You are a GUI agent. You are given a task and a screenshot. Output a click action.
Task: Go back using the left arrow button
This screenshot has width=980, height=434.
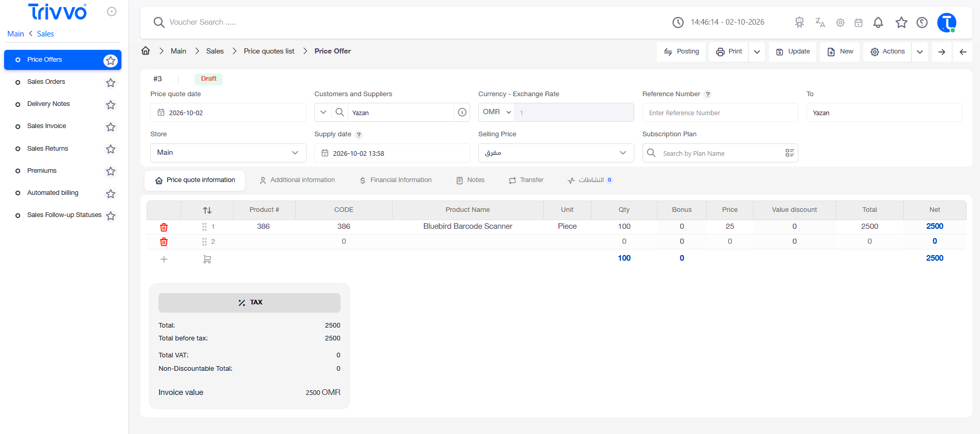[x=963, y=52]
